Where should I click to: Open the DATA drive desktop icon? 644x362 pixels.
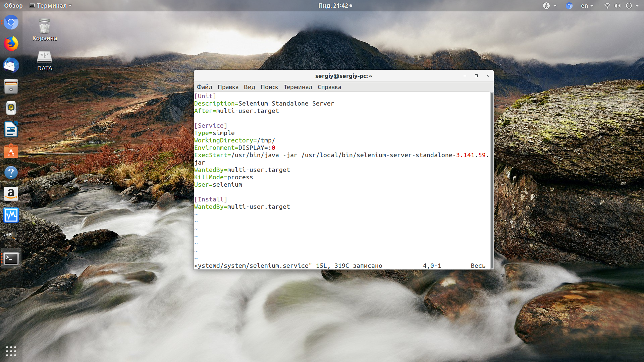click(x=45, y=61)
